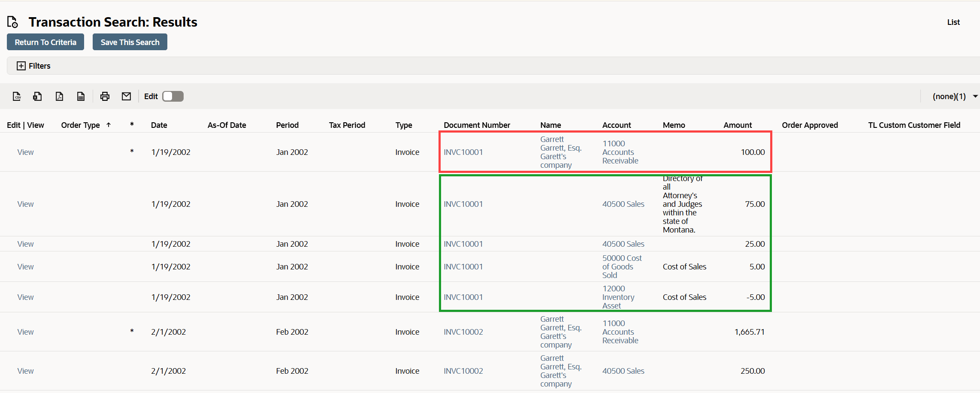This screenshot has width=980, height=393.
Task: Open 50000 Cost of Goods Sold account
Action: coord(622,267)
